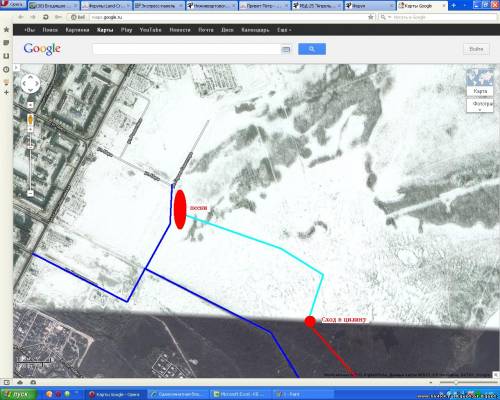This screenshot has height=400, width=500.
Task: Switch to Карта map view
Action: (480, 91)
